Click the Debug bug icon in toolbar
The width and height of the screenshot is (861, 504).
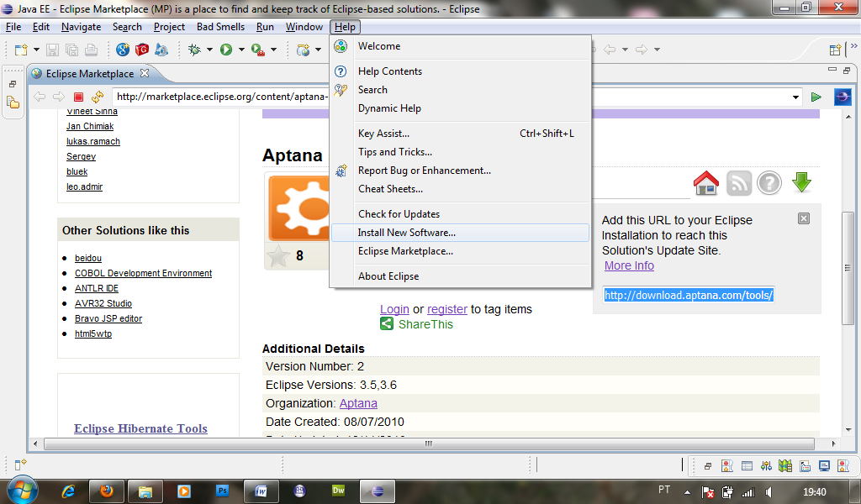click(x=194, y=50)
